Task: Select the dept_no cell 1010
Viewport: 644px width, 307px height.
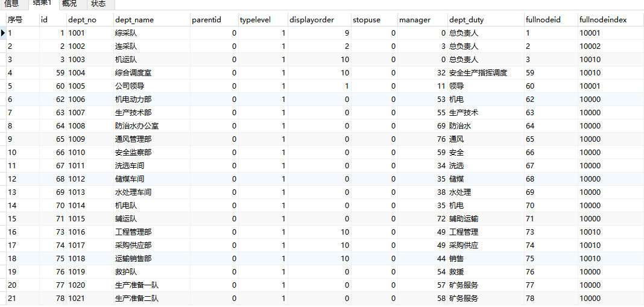Action: click(x=90, y=153)
